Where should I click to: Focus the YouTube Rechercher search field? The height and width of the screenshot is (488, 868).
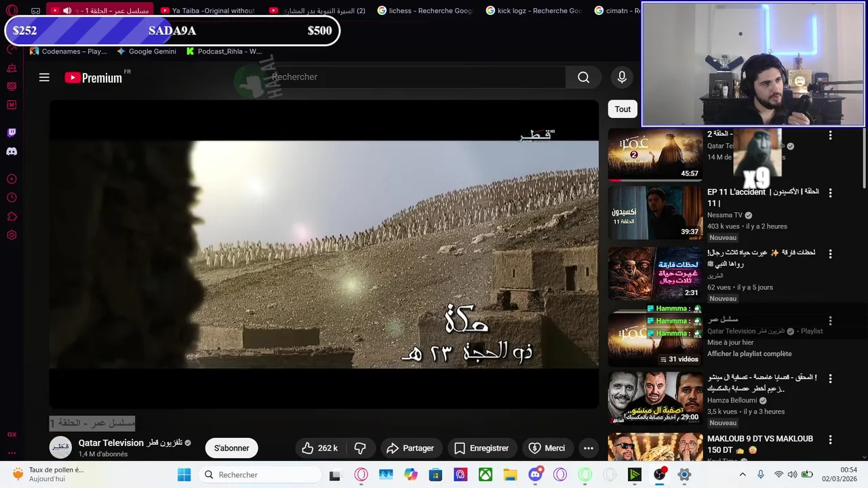(x=414, y=77)
